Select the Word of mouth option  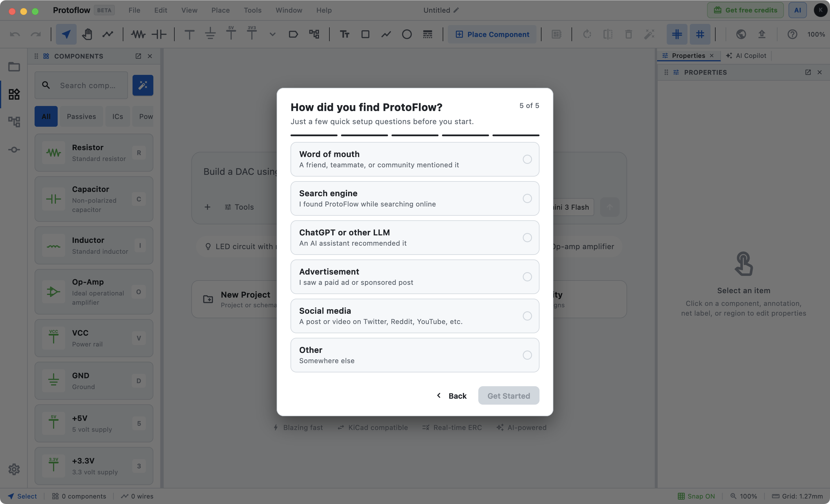415,159
